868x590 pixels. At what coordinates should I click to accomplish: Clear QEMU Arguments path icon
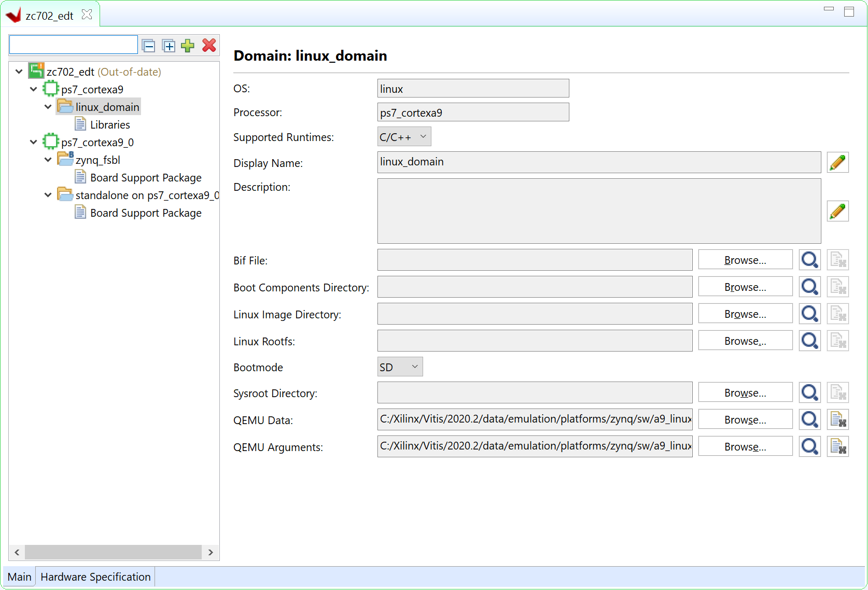coord(837,446)
